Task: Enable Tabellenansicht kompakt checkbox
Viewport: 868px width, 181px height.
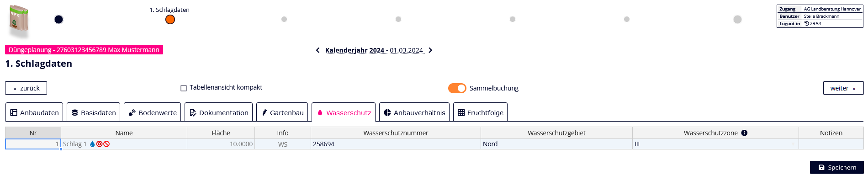Action: (184, 88)
